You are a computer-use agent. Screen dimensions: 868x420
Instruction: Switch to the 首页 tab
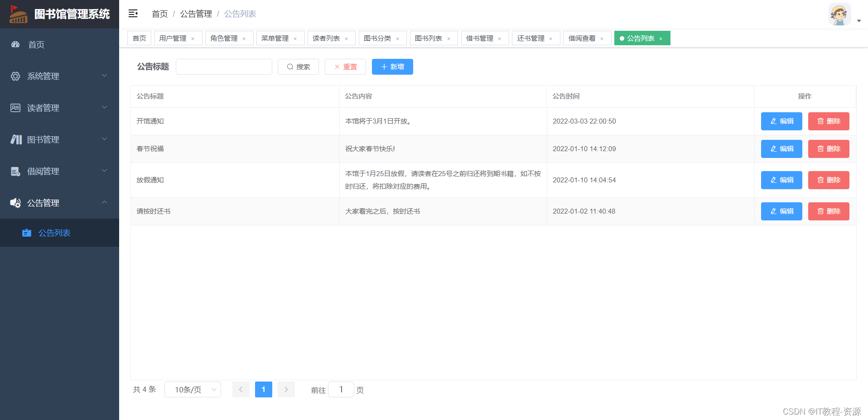(139, 38)
